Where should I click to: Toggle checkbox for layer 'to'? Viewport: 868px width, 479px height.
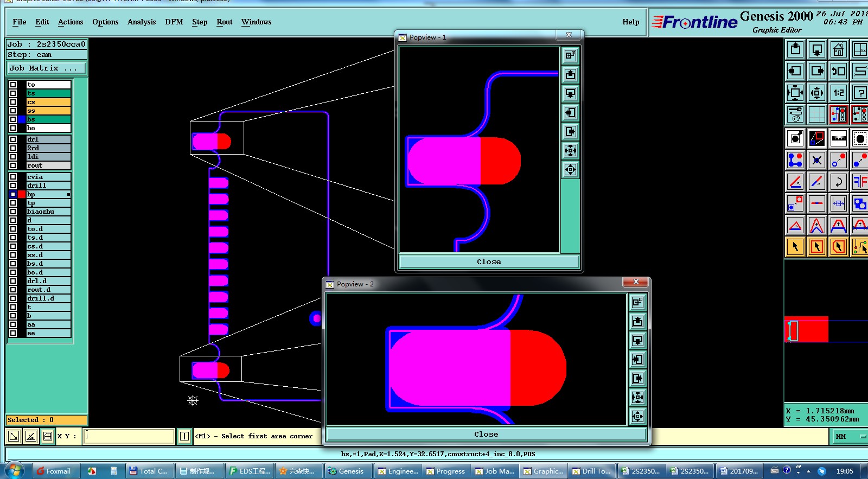pos(13,85)
